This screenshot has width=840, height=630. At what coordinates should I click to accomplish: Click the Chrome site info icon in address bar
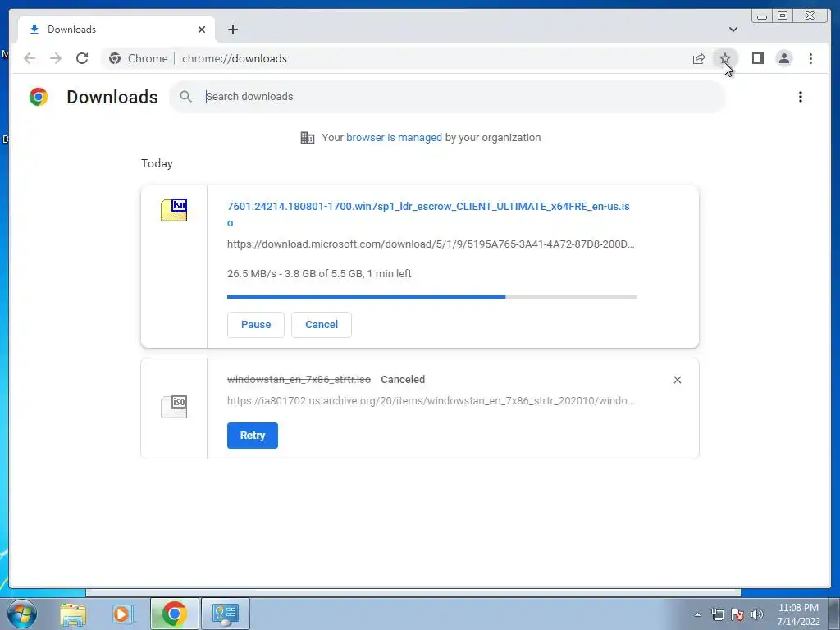click(115, 58)
